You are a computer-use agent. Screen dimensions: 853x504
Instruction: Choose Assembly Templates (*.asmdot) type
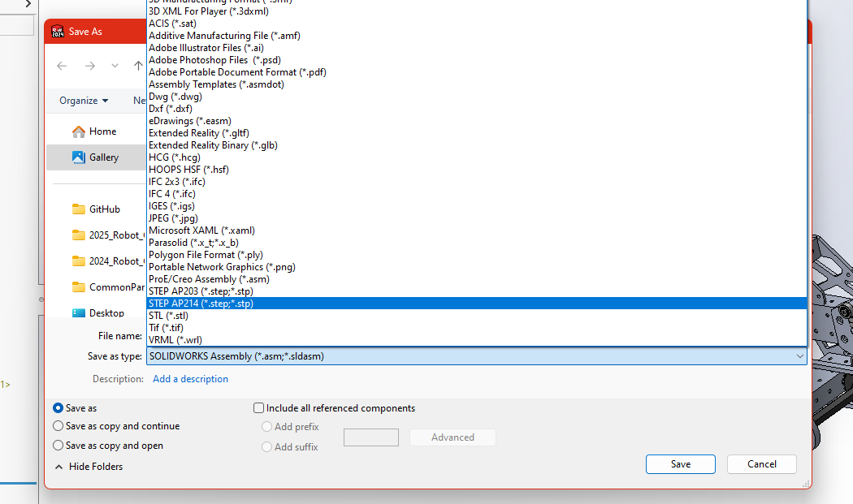point(477,84)
